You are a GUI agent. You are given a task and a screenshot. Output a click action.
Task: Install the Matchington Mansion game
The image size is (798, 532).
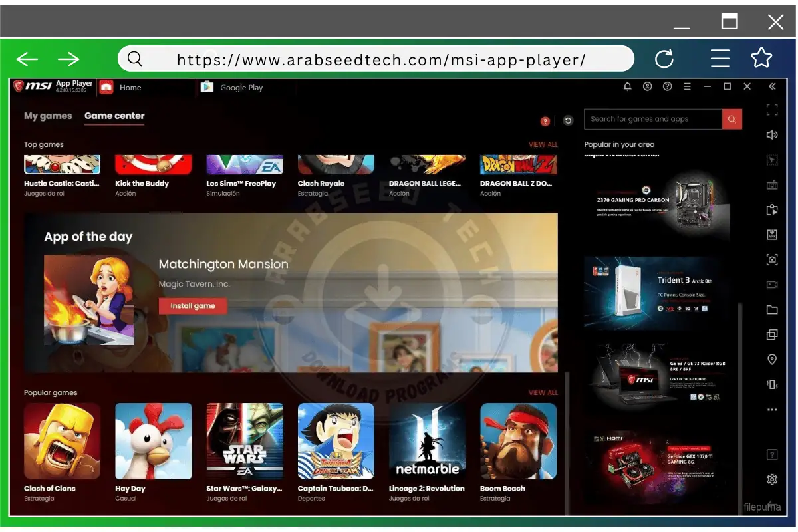[193, 305]
